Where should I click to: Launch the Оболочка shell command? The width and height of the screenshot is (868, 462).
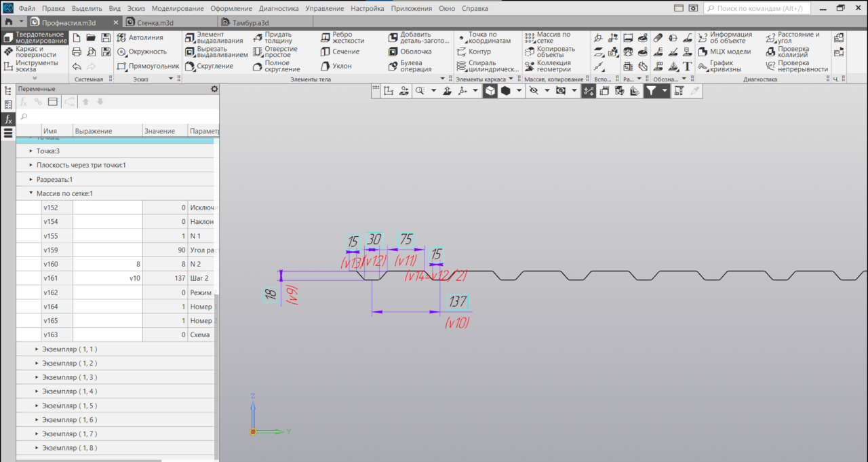pyautogui.click(x=410, y=52)
